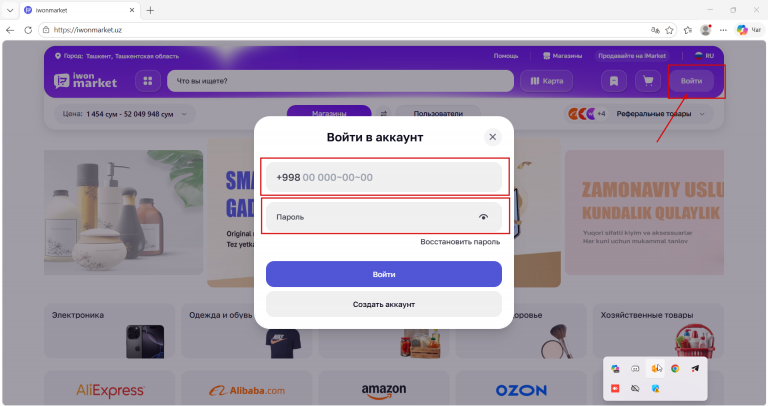Toggle password visibility eye icon
Image resolution: width=768 pixels, height=406 pixels.
[x=483, y=217]
